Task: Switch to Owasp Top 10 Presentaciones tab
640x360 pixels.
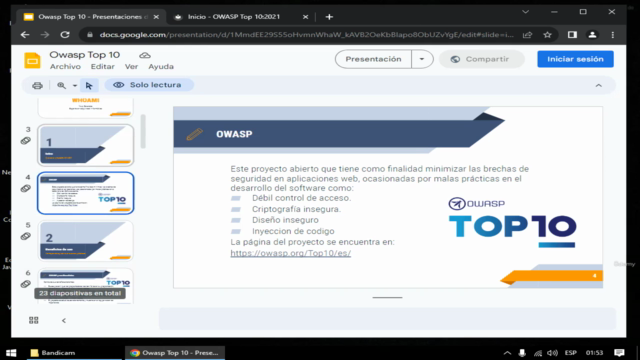Action: [91, 17]
